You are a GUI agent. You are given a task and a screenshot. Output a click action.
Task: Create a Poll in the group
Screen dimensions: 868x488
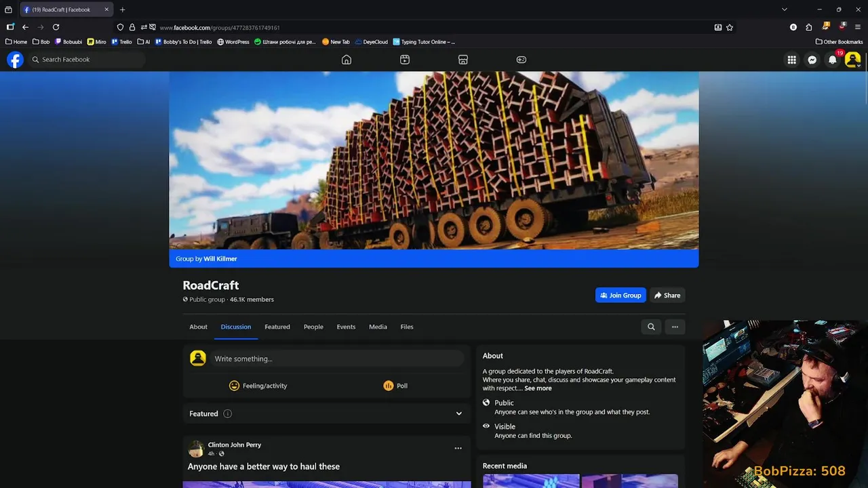[395, 386]
